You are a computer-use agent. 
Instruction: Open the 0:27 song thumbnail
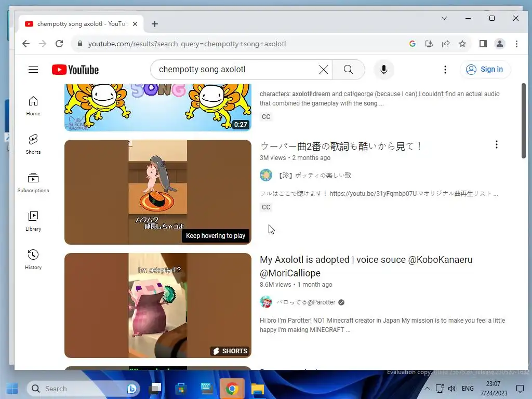click(158, 108)
